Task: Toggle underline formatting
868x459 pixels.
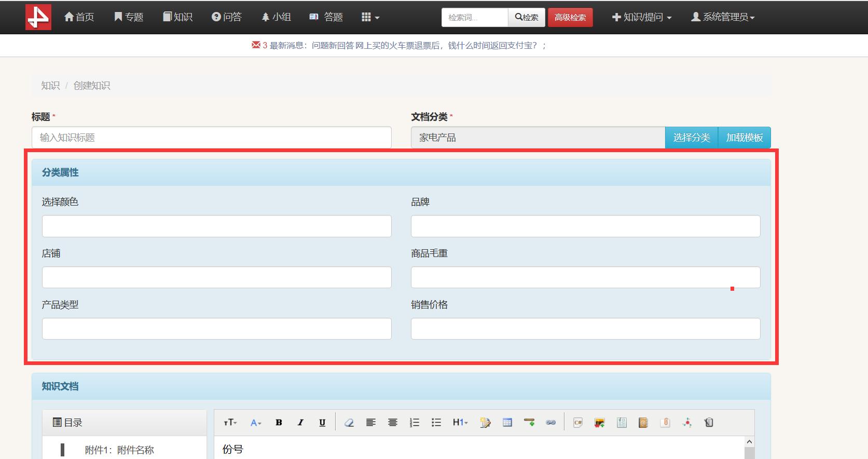Action: (x=322, y=423)
